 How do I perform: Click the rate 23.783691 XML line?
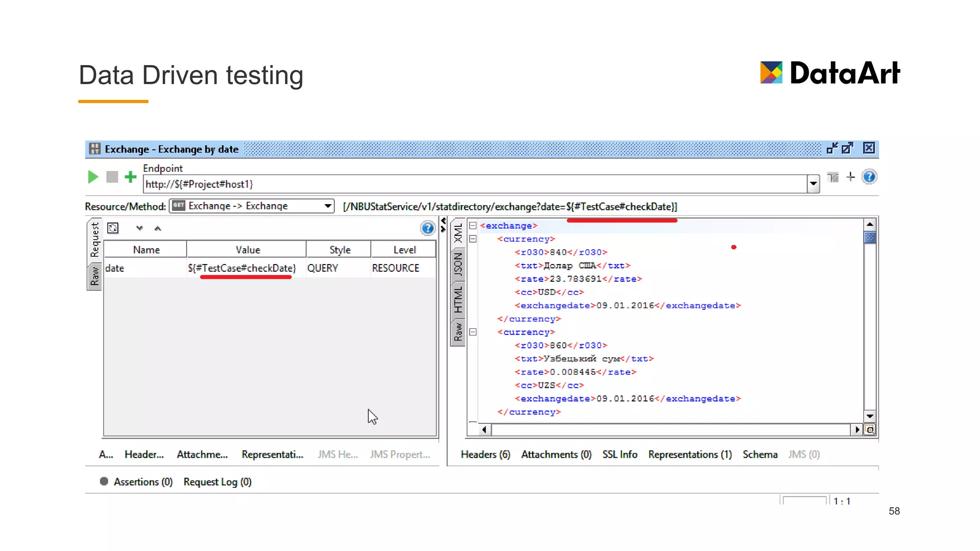[x=578, y=279]
